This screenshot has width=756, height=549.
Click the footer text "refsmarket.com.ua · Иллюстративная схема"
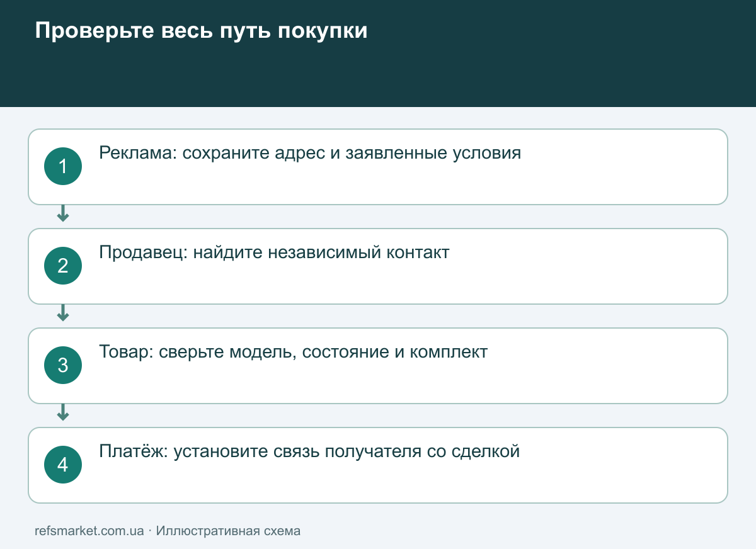[x=168, y=531]
